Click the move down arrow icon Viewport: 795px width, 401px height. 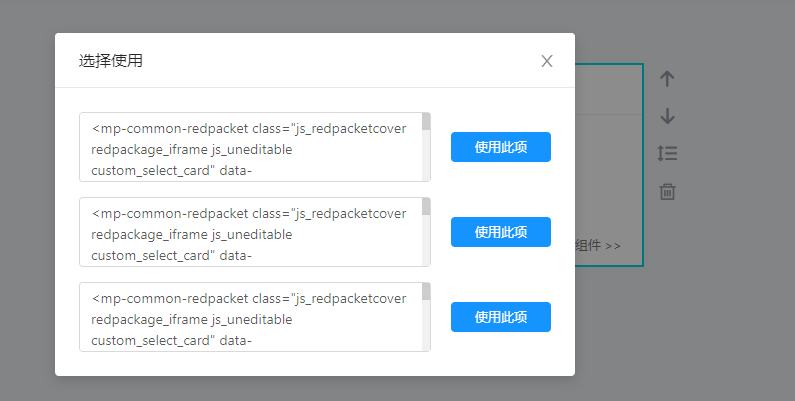(668, 116)
